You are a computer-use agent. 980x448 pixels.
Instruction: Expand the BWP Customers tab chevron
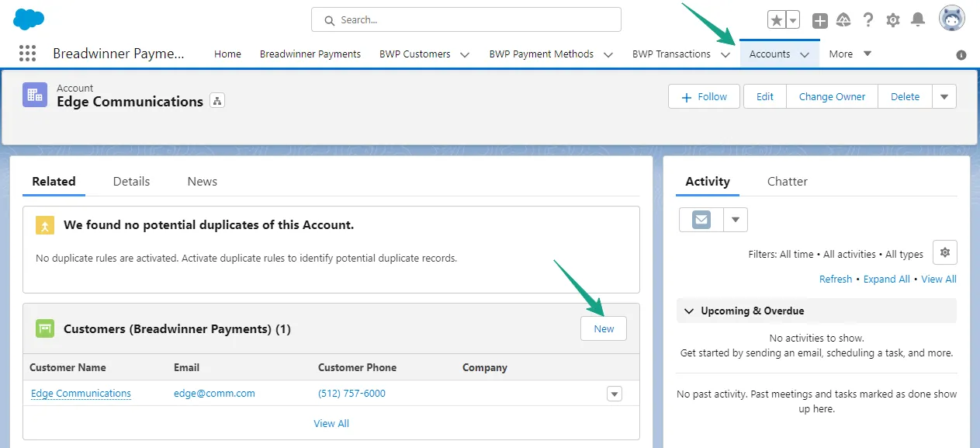coord(465,55)
